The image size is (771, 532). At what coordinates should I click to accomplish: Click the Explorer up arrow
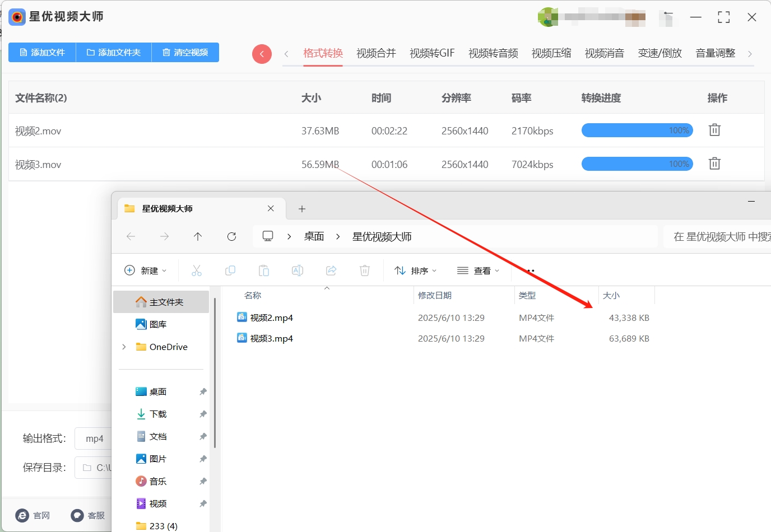[198, 236]
